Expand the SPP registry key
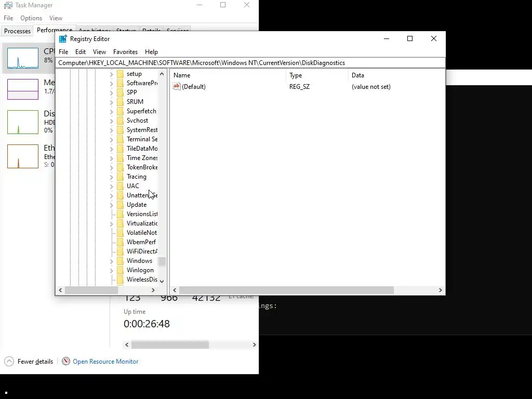Image resolution: width=532 pixels, height=399 pixels. pos(111,92)
